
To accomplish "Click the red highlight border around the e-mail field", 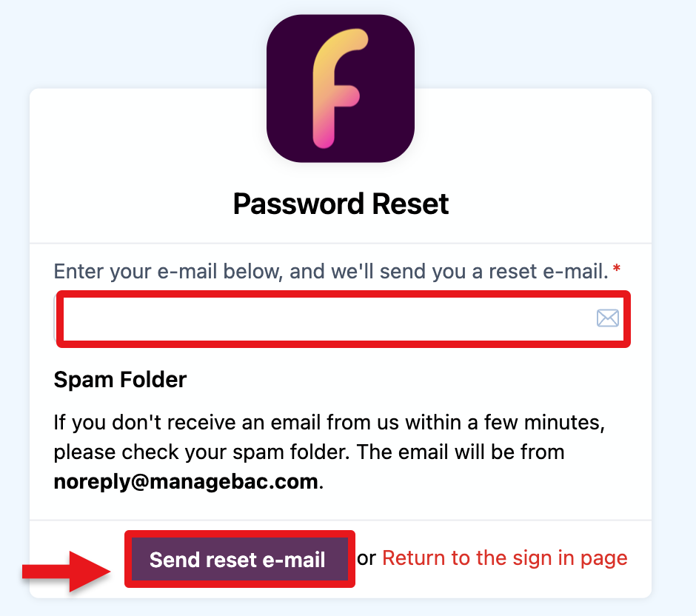I will 344,294.
